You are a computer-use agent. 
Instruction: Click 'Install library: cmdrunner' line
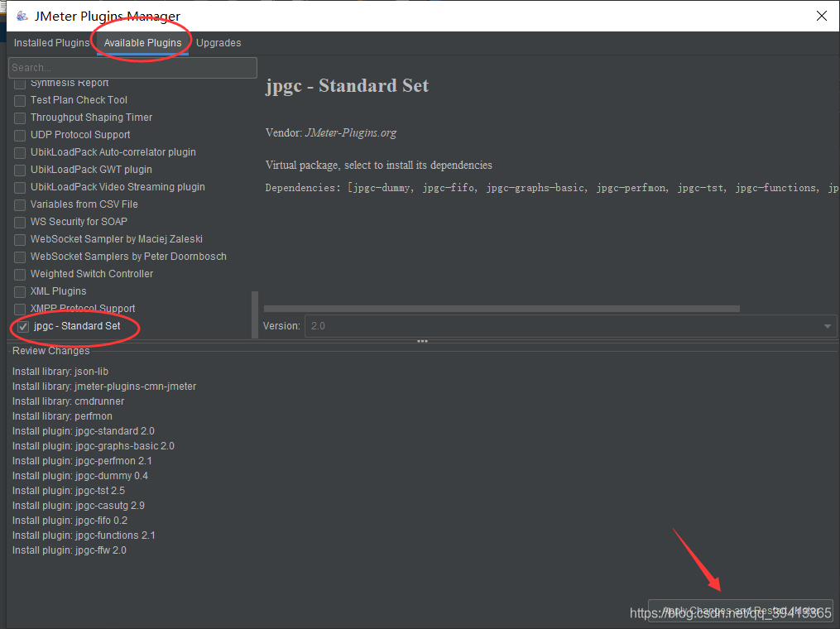tap(68, 401)
